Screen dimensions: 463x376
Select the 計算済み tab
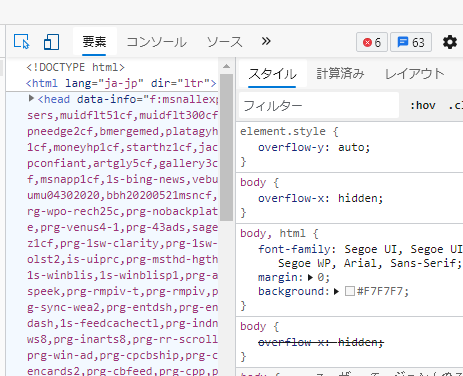coord(340,74)
